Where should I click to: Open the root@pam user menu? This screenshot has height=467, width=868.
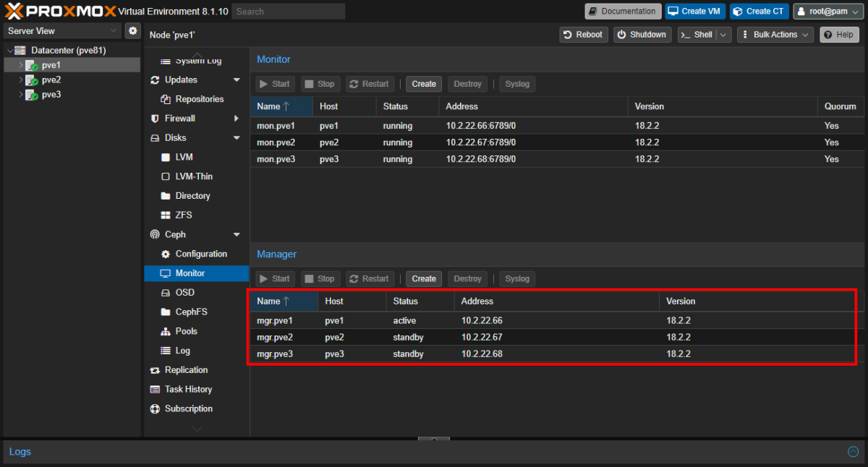[x=828, y=12]
